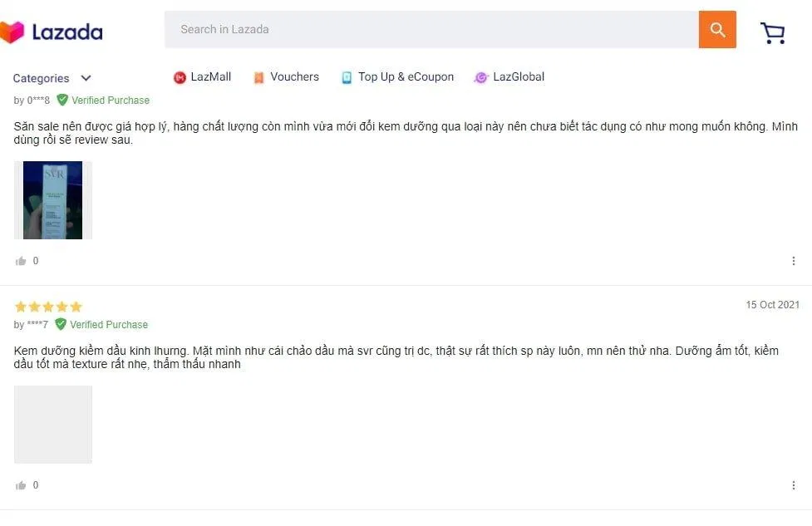The image size is (812, 526).
Task: Open the SVR product review photo
Action: (x=52, y=200)
